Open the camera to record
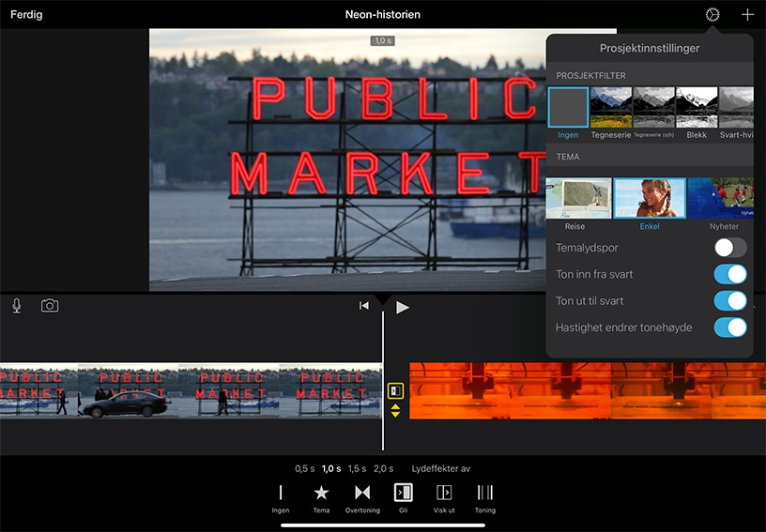Image resolution: width=766 pixels, height=532 pixels. point(50,306)
